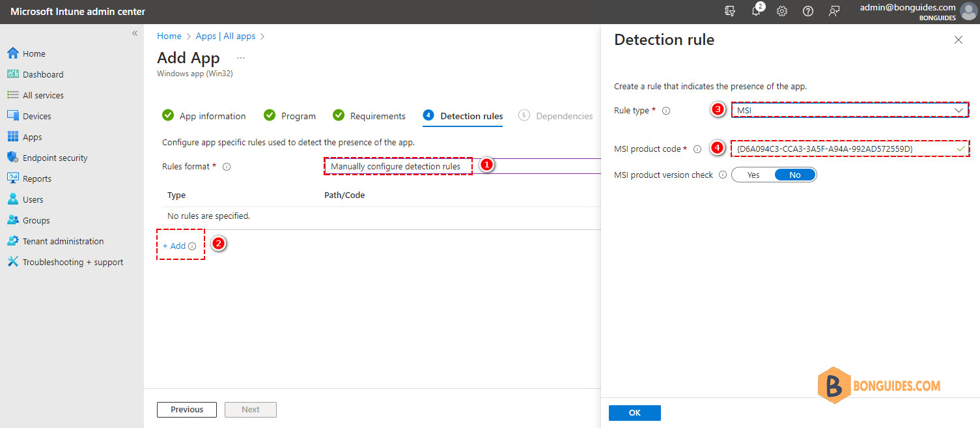
Task: Go to the Program step
Action: point(290,116)
